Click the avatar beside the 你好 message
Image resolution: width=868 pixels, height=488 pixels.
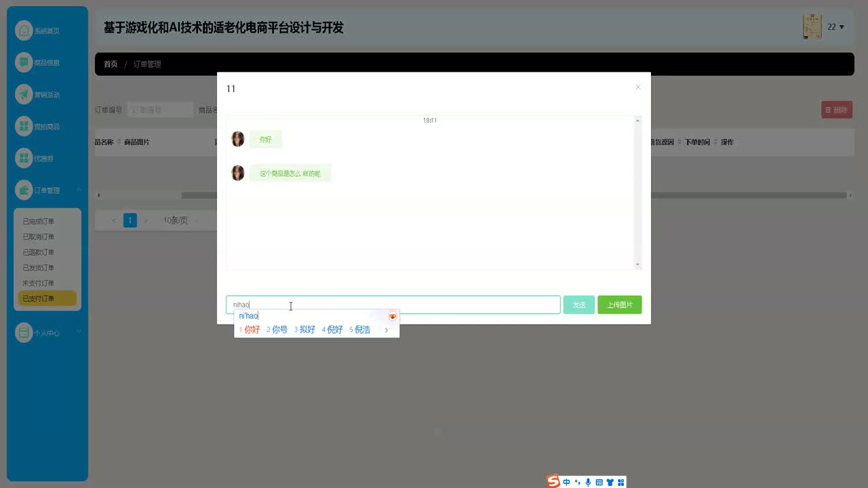tap(237, 139)
